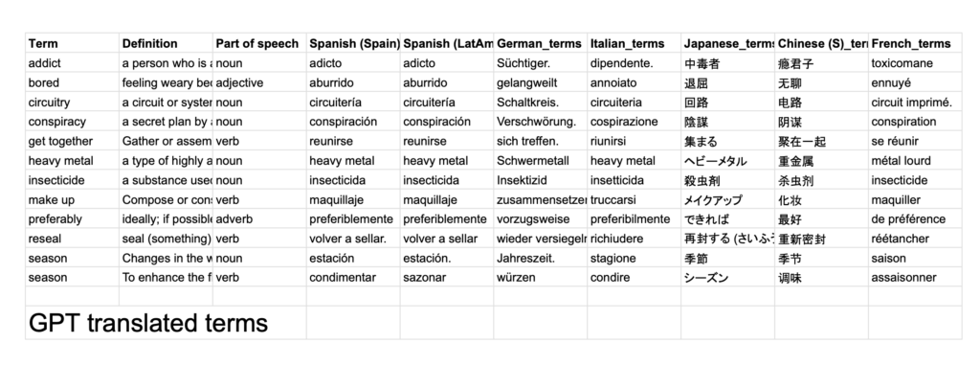The height and width of the screenshot is (366, 980).
Task: Click the 'Insektizid' German cell
Action: (541, 180)
